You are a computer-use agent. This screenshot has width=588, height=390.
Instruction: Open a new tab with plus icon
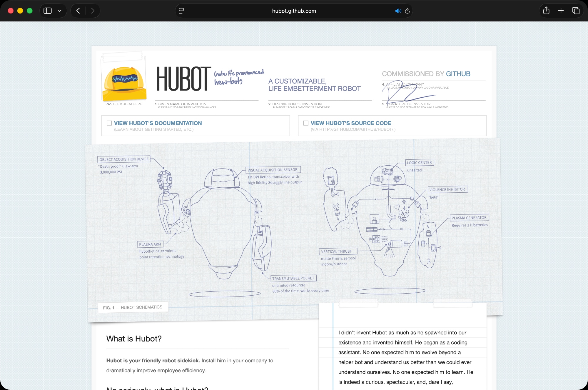coord(561,11)
